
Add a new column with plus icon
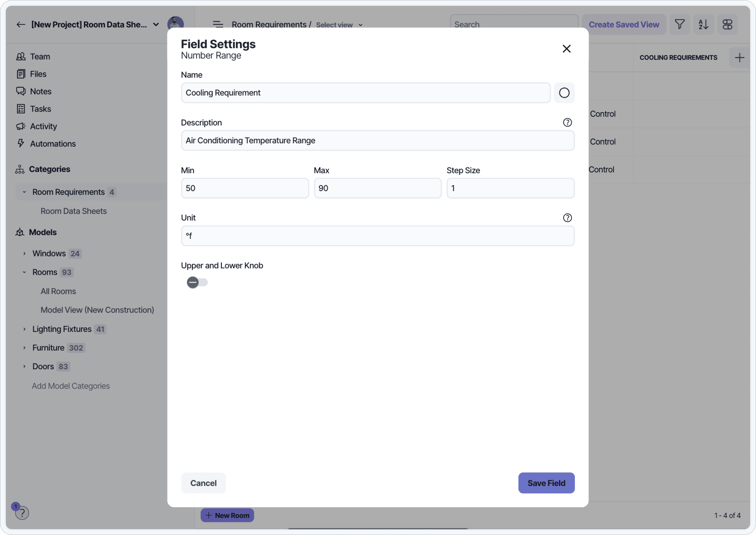click(739, 58)
